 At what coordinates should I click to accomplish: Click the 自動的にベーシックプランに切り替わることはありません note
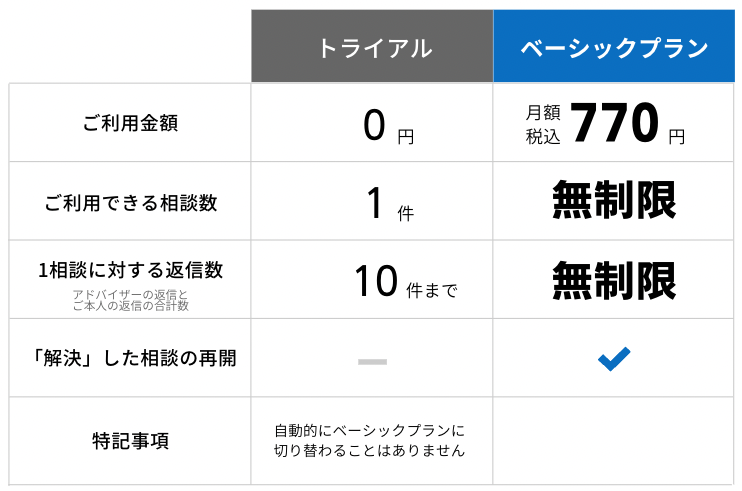[x=371, y=441]
